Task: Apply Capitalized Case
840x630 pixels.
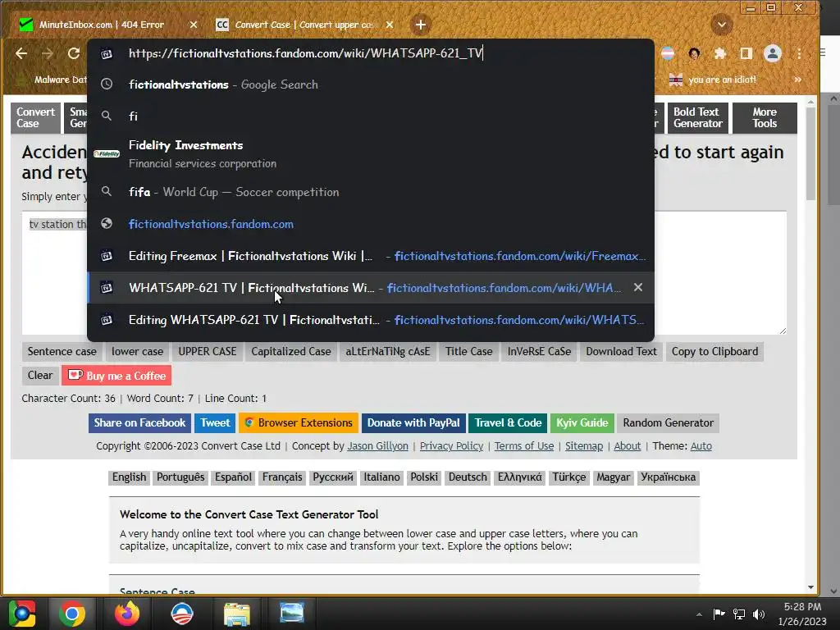Action: tap(291, 351)
